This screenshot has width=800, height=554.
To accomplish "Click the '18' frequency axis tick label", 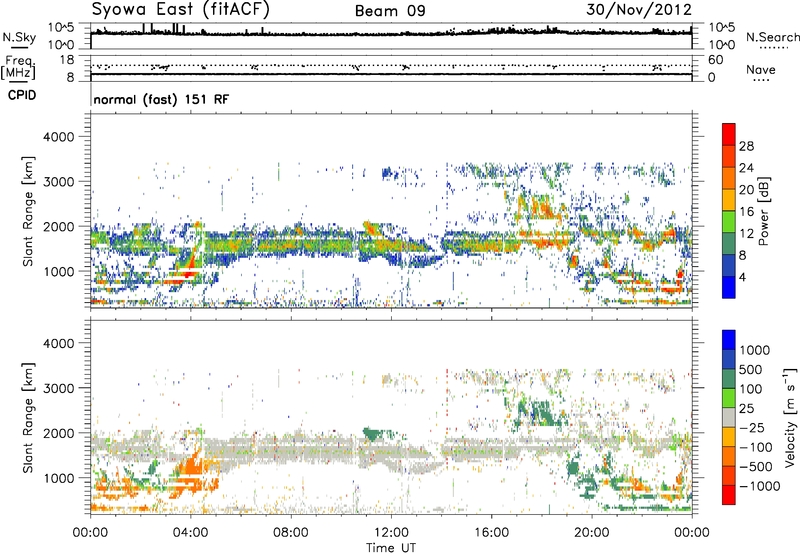I will (x=67, y=60).
